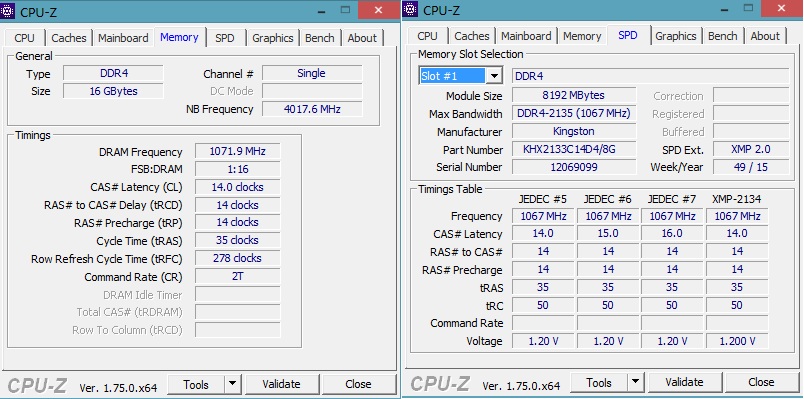
Task: Click DRAM Frequency value 1071.9 MHz
Action: (x=237, y=151)
